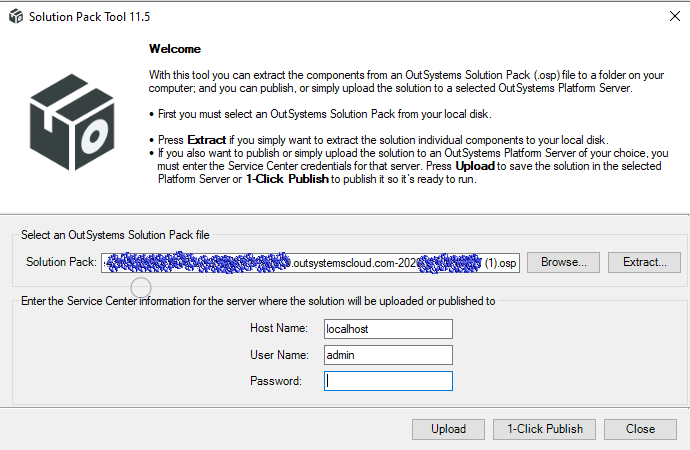Click the 'First you must select' instruction line
The height and width of the screenshot is (450, 690).
[325, 114]
